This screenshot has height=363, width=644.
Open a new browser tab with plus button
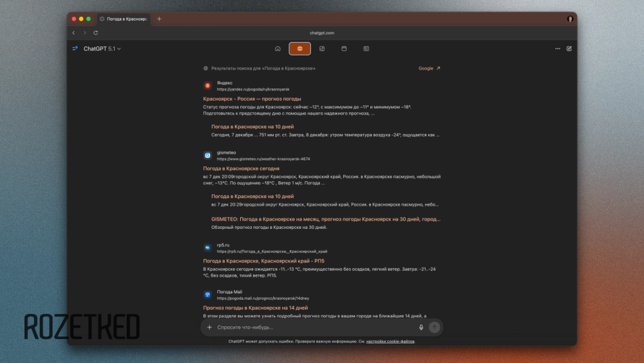point(159,19)
